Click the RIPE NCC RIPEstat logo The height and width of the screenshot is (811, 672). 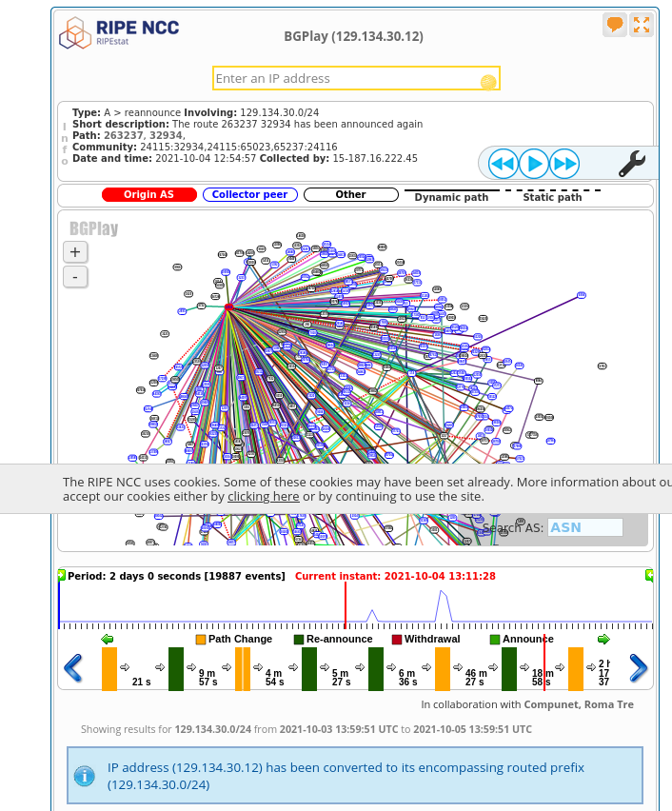[119, 32]
